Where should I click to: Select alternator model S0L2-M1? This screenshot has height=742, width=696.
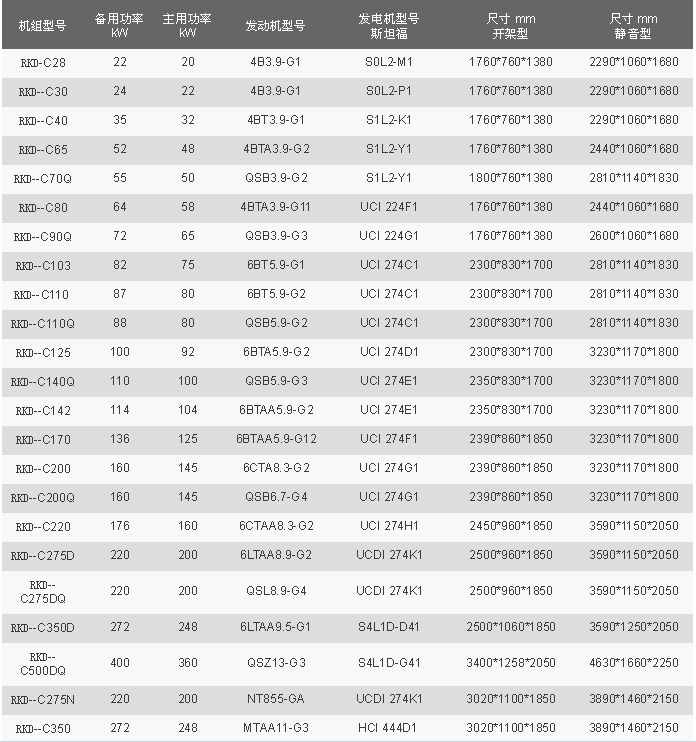click(x=389, y=62)
